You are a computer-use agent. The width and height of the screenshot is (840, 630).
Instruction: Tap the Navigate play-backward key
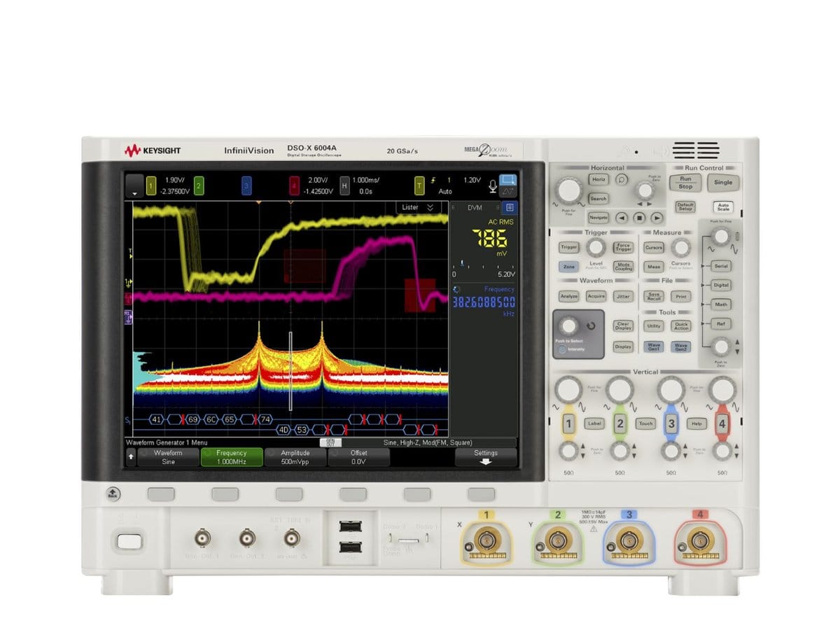click(620, 218)
